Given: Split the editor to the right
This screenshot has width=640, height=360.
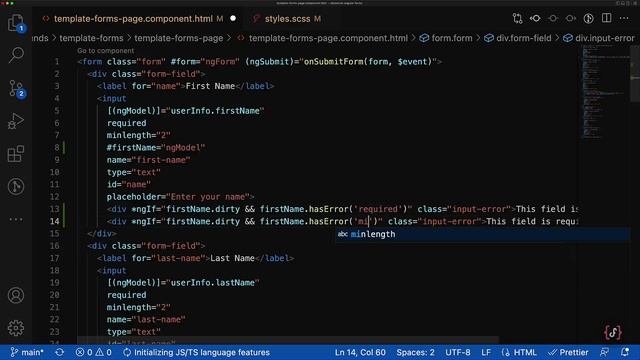Looking at the screenshot, I should pyautogui.click(x=607, y=18).
